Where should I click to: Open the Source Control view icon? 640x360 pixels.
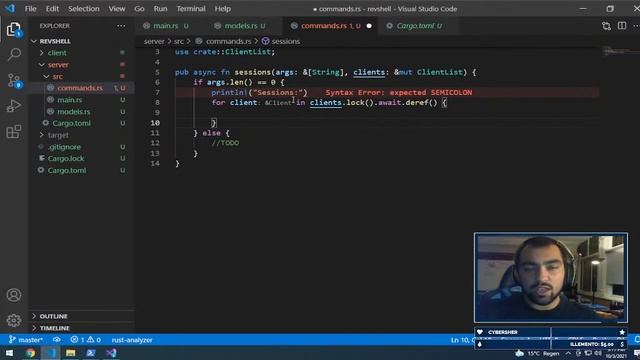tap(14, 80)
